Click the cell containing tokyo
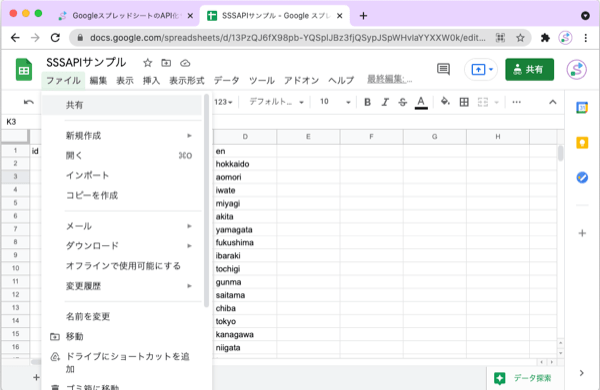This screenshot has height=390, width=600. pos(245,321)
